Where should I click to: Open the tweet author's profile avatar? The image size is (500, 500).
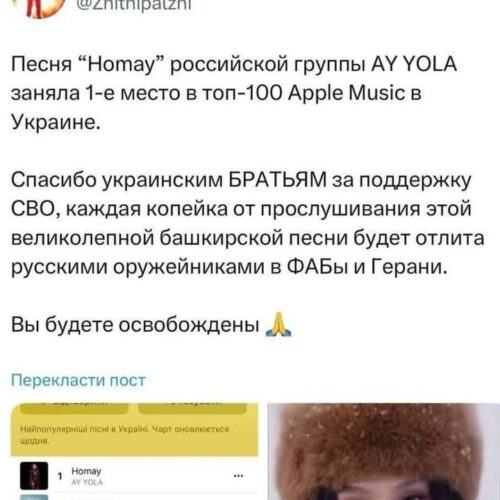pos(42,7)
